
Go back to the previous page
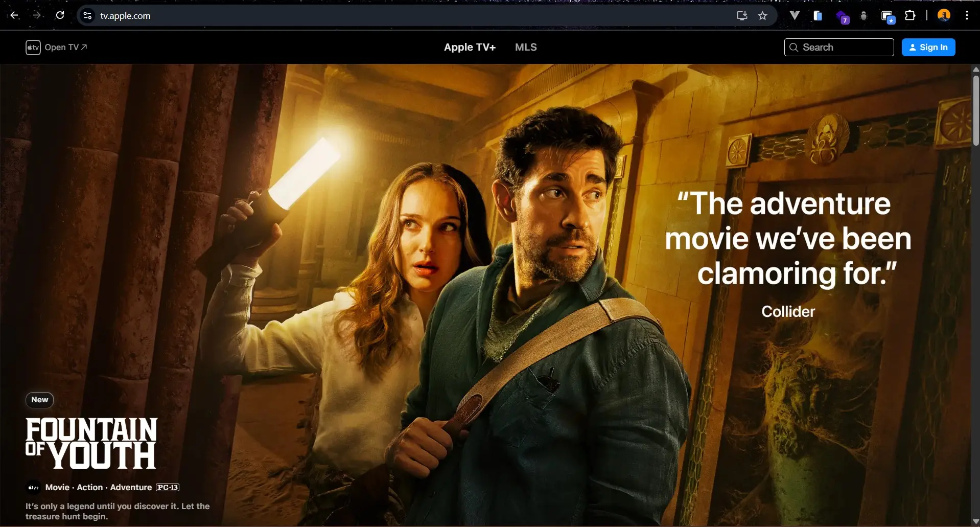[x=14, y=15]
